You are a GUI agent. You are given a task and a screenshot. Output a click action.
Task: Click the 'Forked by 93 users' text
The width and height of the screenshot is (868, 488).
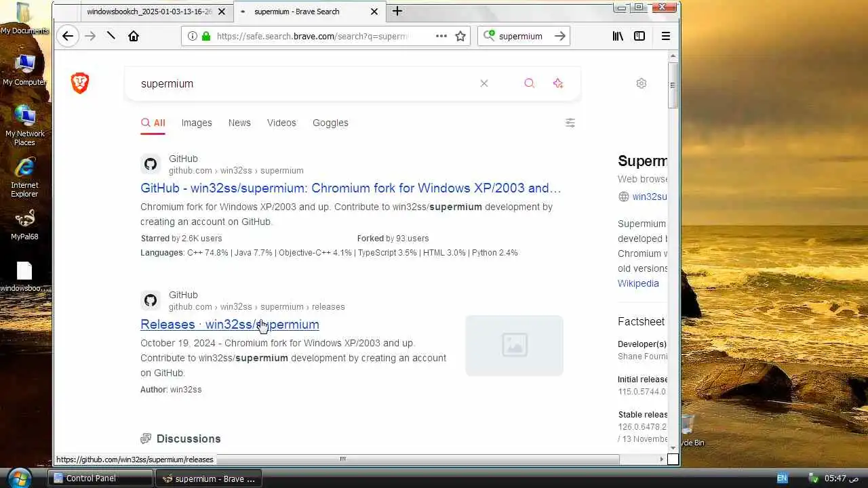[x=393, y=239]
